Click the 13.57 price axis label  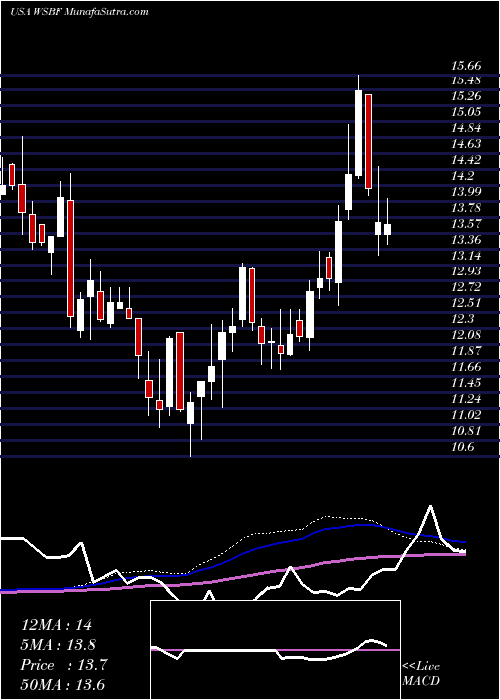coord(466,224)
